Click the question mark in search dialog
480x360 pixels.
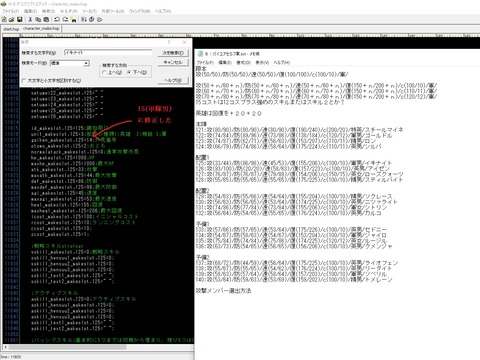tap(169, 42)
